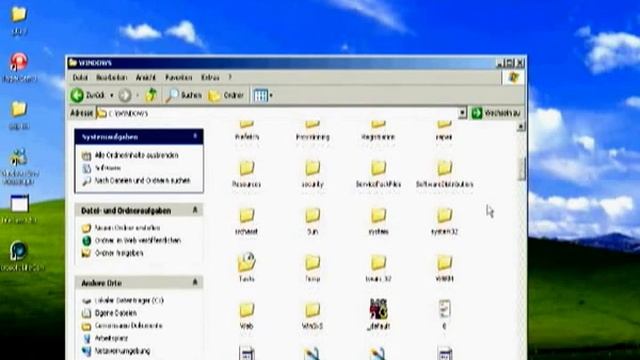The width and height of the screenshot is (640, 360).
Task: Click the Wechseln zu go button
Action: coord(496,113)
